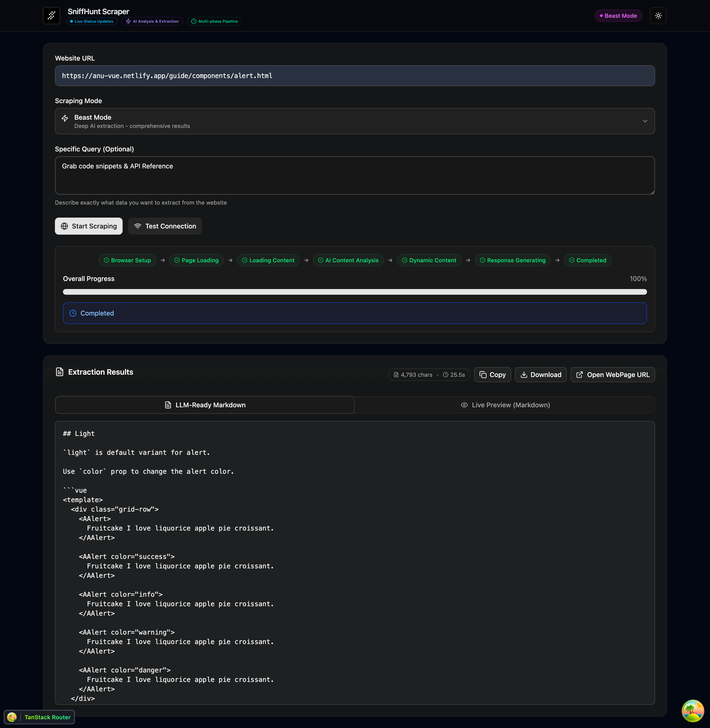Click the Multi-phase Pipeline badge
710x728 pixels.
(x=214, y=21)
